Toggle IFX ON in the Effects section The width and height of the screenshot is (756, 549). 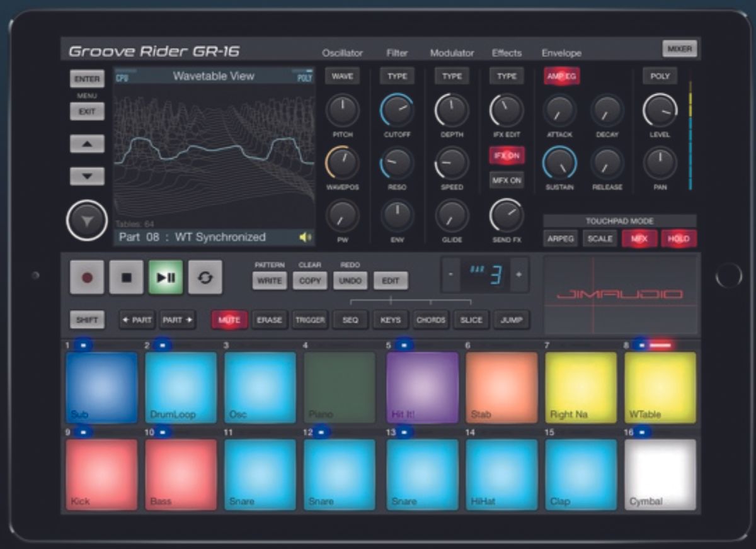click(x=507, y=156)
